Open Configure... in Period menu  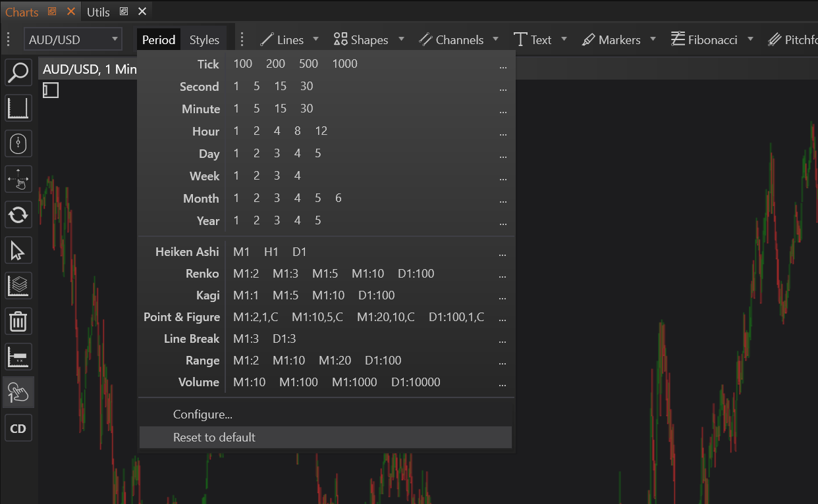[202, 415]
